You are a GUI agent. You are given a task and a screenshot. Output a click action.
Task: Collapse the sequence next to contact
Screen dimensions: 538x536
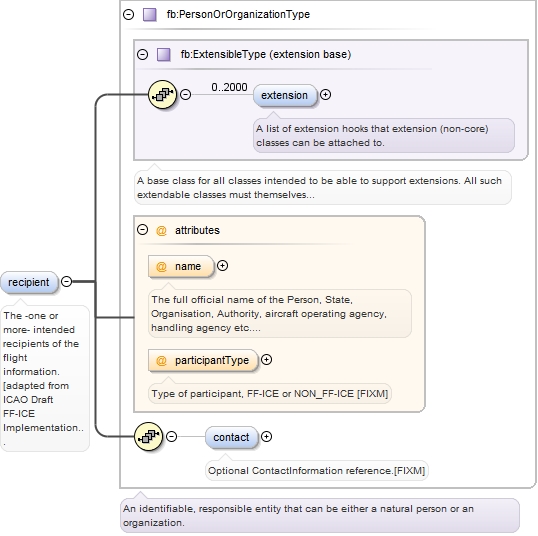pyautogui.click(x=172, y=436)
